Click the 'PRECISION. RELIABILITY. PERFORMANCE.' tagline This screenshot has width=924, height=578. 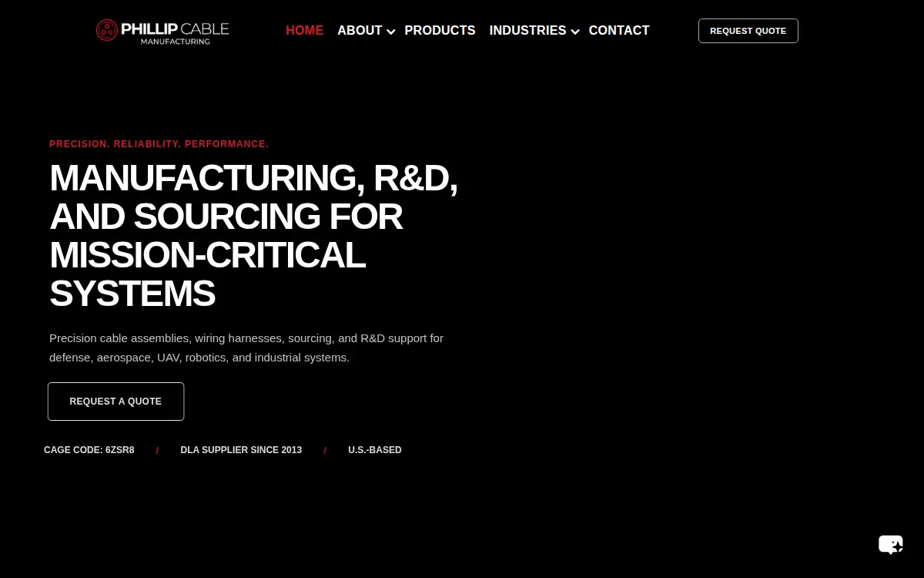[x=159, y=144]
